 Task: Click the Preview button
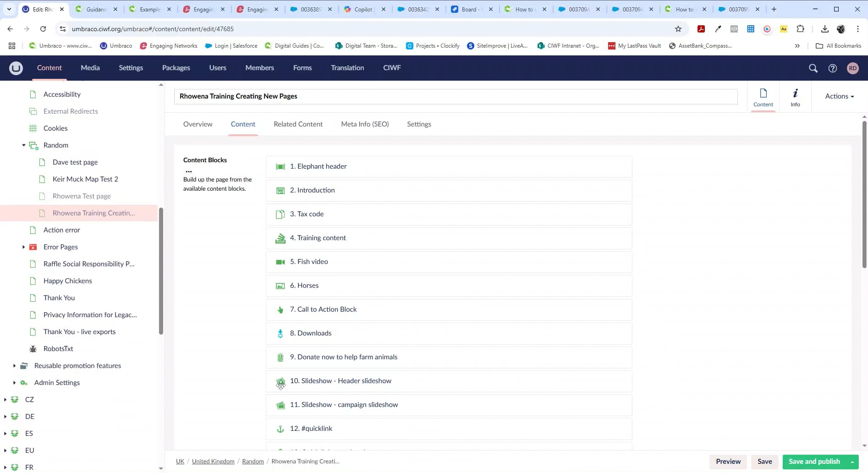click(728, 462)
